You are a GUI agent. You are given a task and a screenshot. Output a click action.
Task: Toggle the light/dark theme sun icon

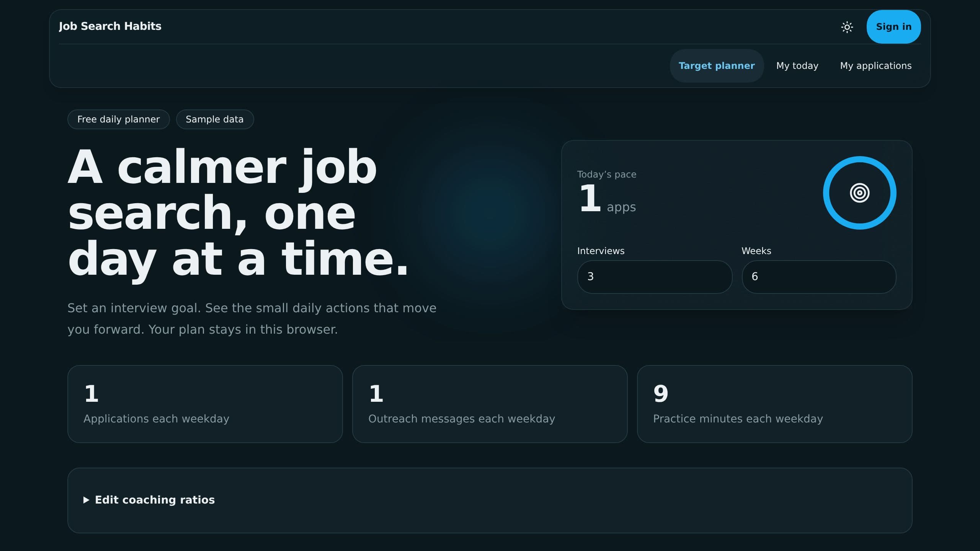point(847,27)
